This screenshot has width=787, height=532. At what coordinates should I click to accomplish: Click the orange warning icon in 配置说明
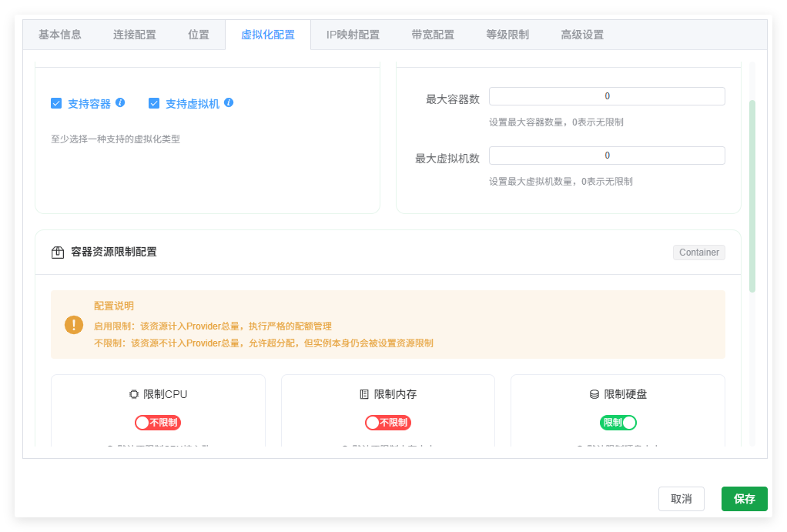point(73,324)
